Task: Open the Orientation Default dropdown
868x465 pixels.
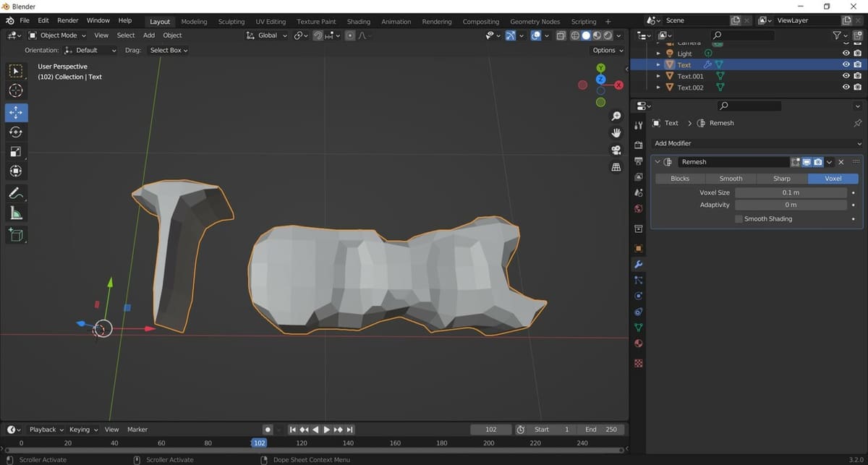Action: 90,50
